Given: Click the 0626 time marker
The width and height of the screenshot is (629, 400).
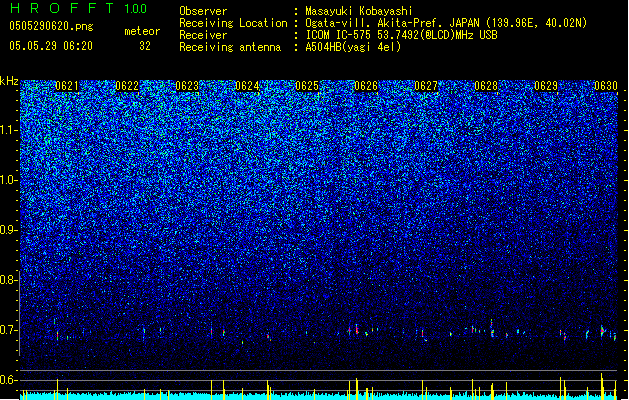Looking at the screenshot, I should coord(366,86).
